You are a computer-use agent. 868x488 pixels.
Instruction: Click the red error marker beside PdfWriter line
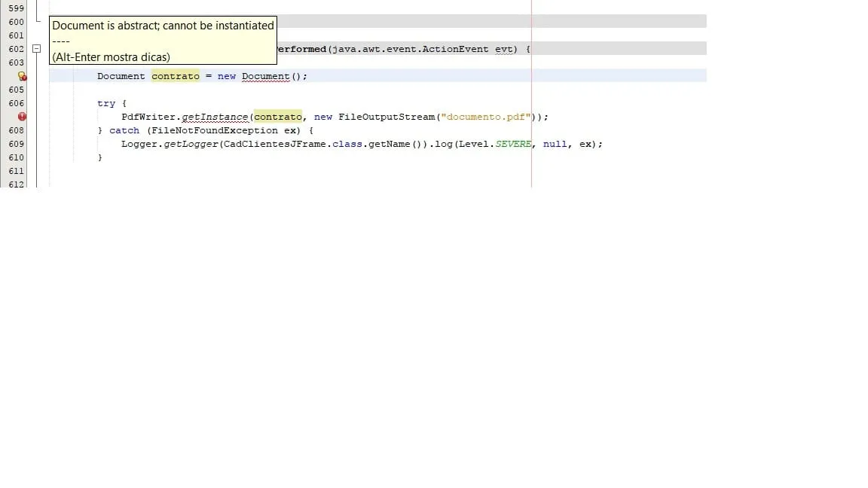22,117
